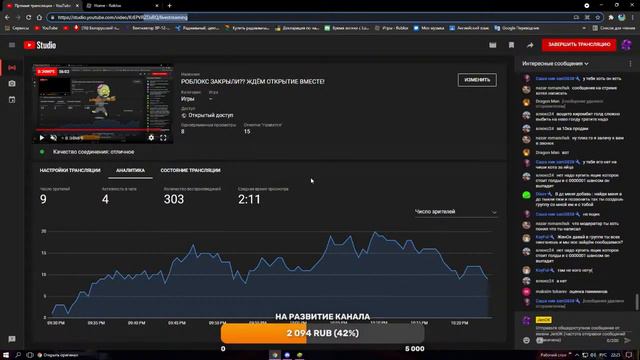Unmute the stream preview audio
The height and width of the screenshot is (360, 640).
click(x=53, y=138)
